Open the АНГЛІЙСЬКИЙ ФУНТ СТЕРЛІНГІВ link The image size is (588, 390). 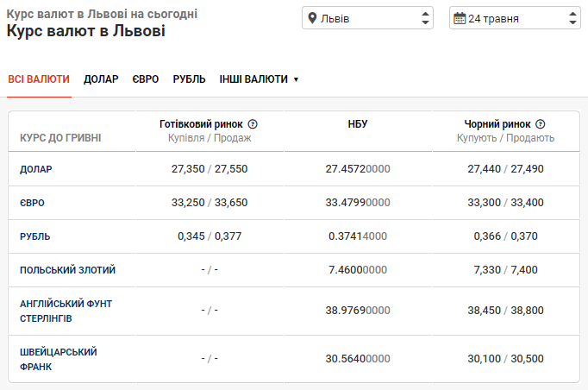click(x=66, y=311)
